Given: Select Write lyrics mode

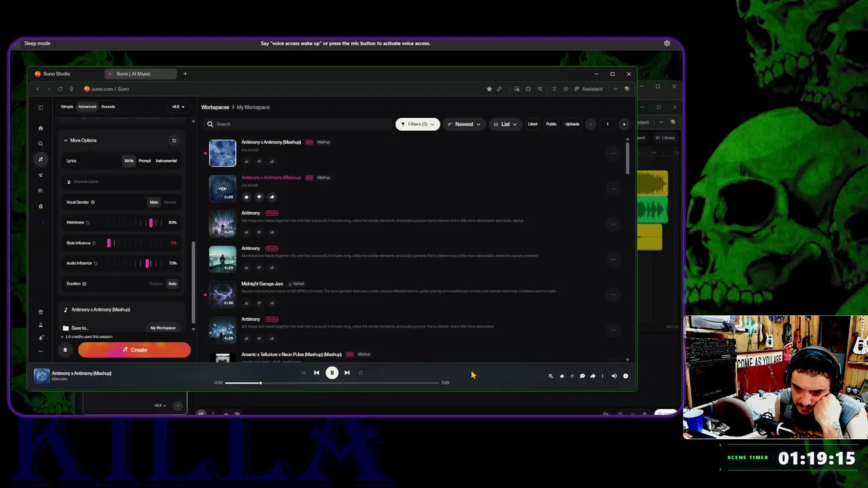Looking at the screenshot, I should point(129,161).
